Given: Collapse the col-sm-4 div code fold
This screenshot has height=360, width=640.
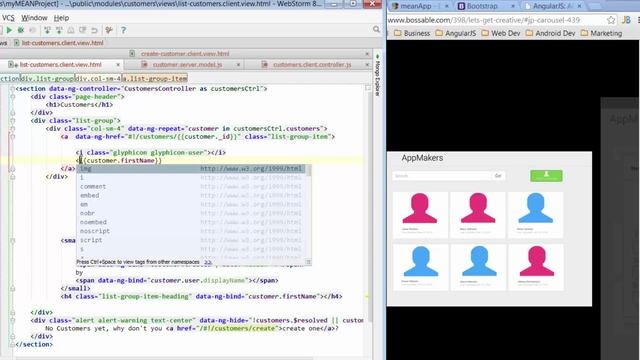Looking at the screenshot, I should point(13,129).
